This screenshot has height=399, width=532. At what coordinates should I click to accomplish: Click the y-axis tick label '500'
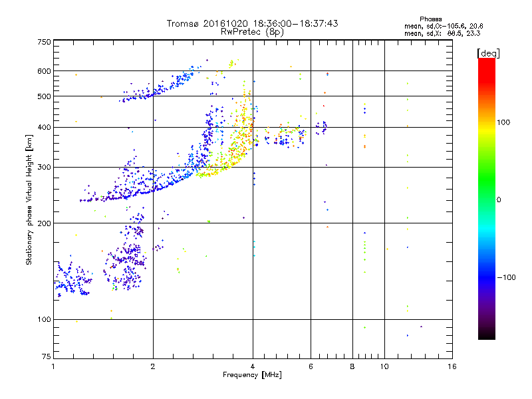44,96
